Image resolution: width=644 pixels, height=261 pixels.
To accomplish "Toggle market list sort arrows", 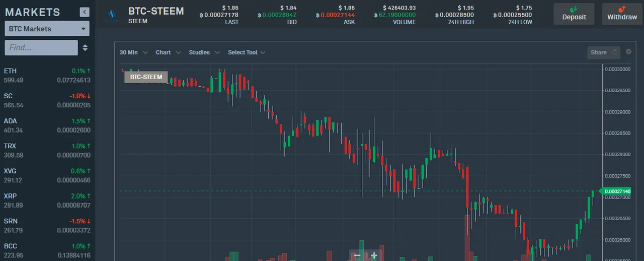I will [85, 47].
